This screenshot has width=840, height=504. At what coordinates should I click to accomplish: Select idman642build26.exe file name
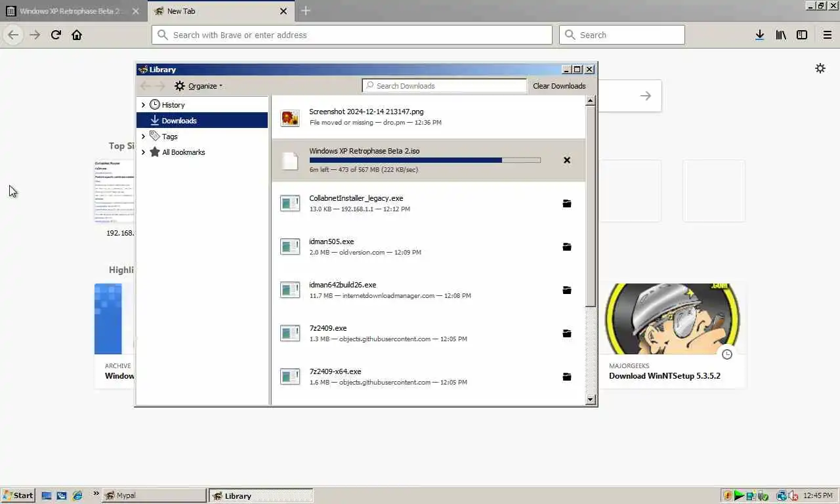pyautogui.click(x=343, y=285)
